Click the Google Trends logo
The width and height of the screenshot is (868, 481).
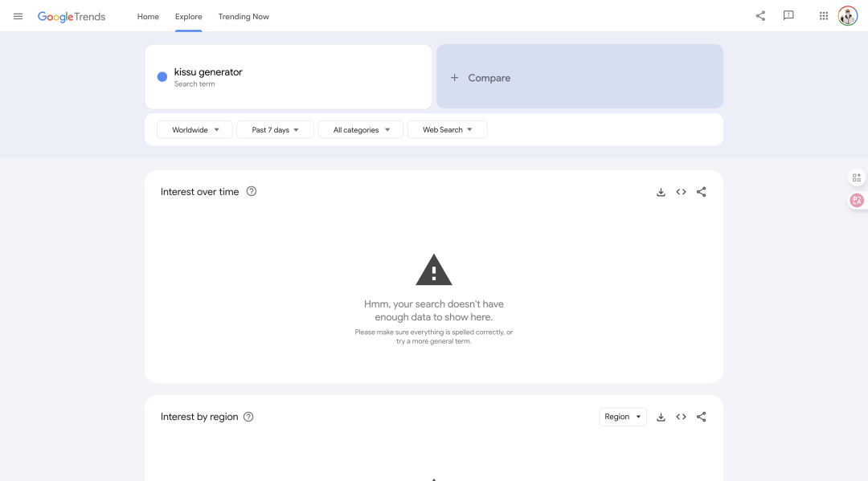pyautogui.click(x=72, y=17)
